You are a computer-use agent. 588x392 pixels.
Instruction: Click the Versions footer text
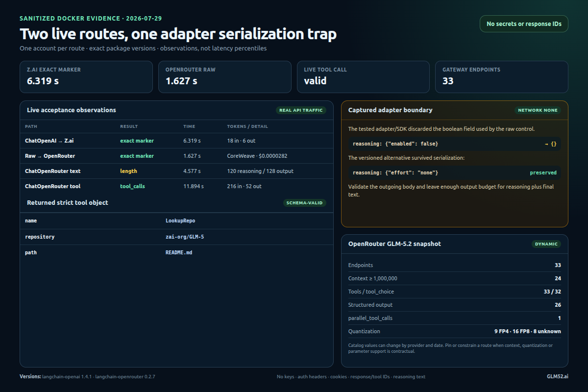[88, 377]
